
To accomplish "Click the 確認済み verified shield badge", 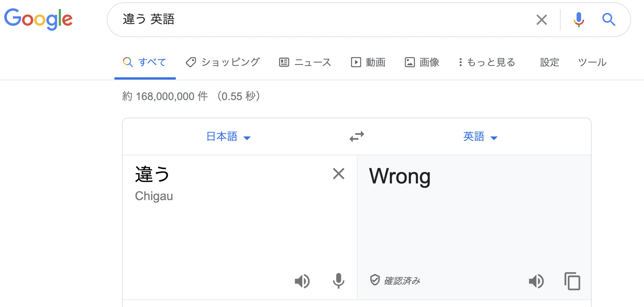I will coord(395,280).
